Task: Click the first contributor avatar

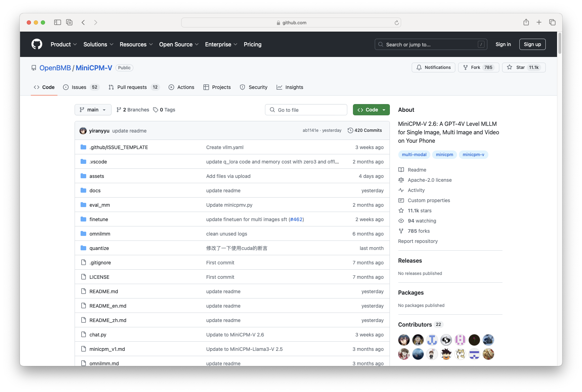Action: coord(404,340)
